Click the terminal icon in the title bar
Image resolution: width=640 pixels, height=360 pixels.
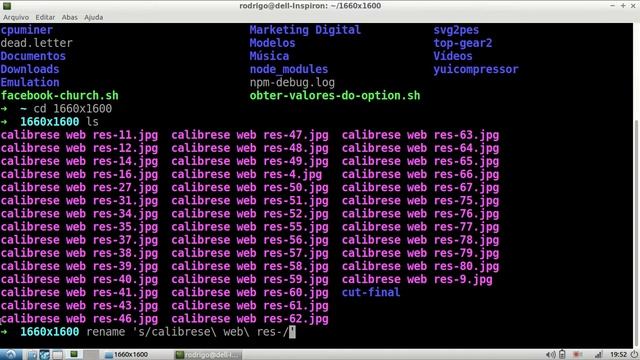pos(7,6)
